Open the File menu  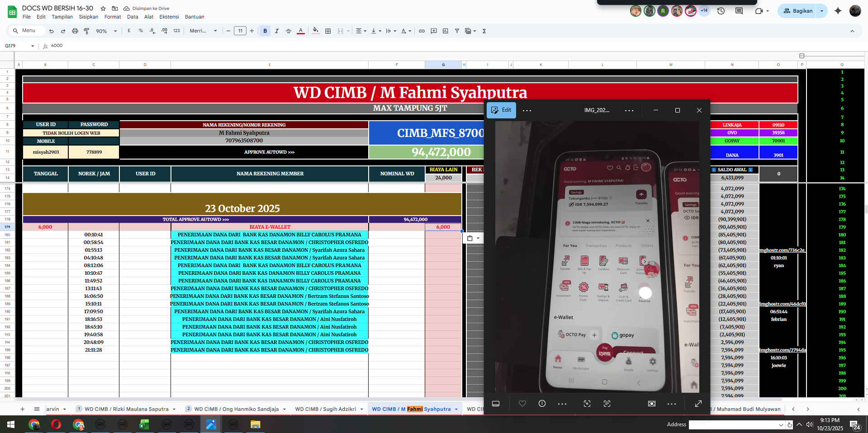[27, 17]
